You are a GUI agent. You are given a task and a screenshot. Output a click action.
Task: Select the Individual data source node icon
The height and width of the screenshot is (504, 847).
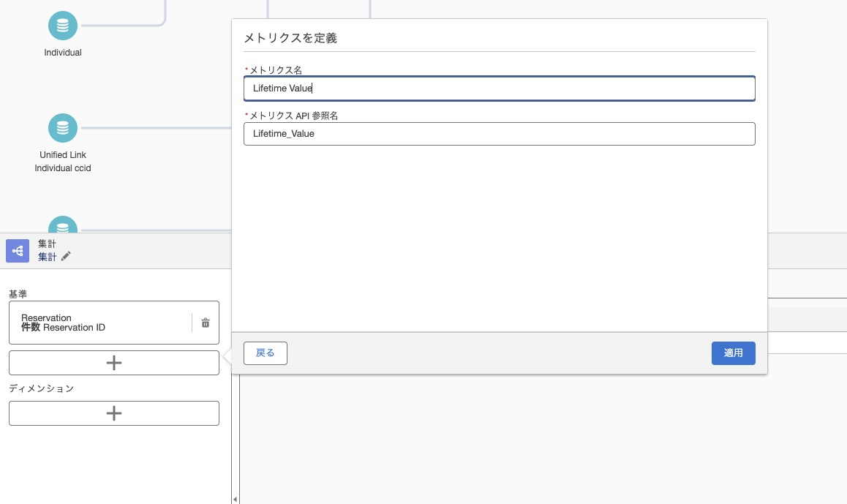click(63, 26)
